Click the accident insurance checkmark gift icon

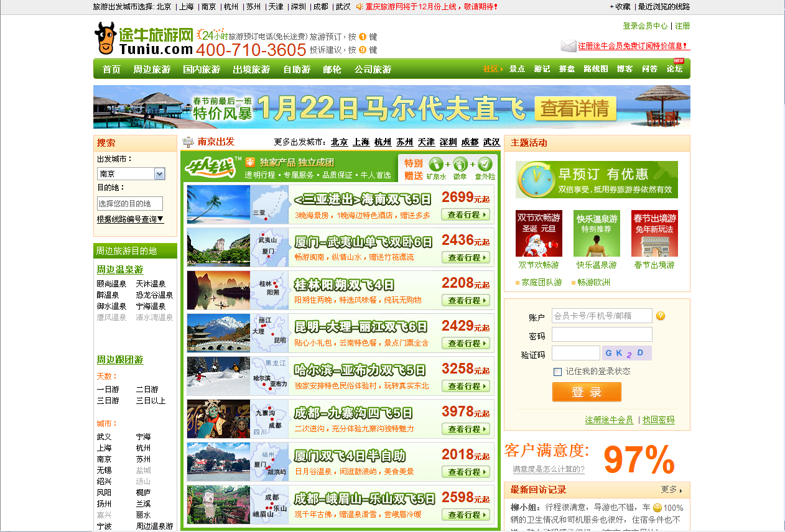[485, 164]
